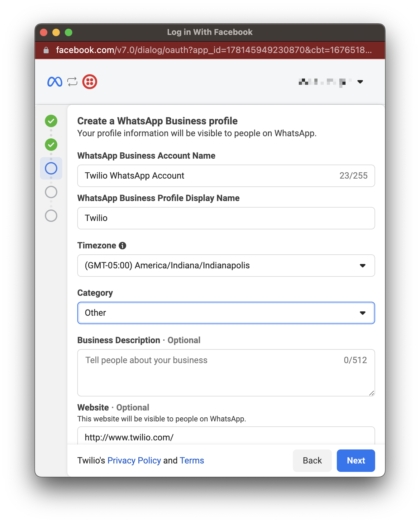Viewport: 420px width, 523px height.
Task: Edit the Profile Display Name field
Action: 226,218
